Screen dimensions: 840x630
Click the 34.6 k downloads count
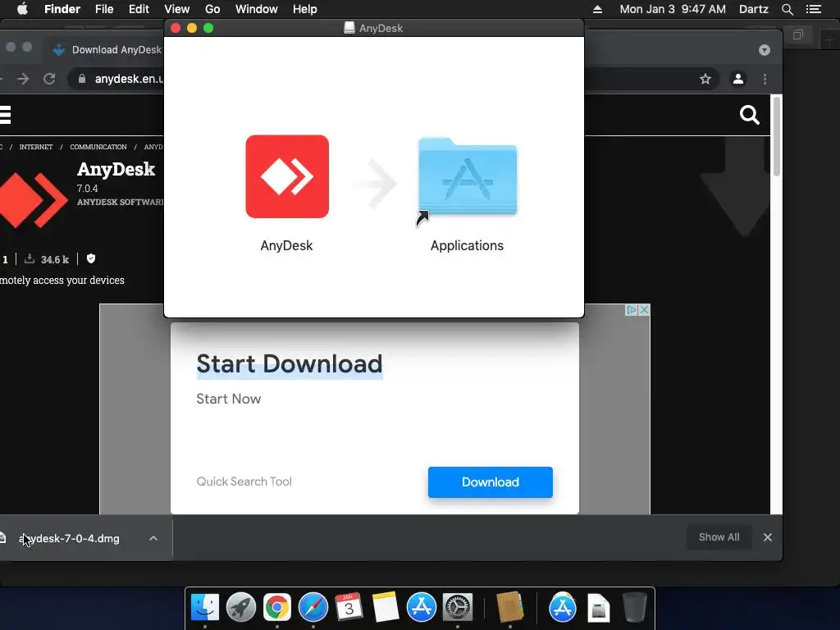click(55, 259)
